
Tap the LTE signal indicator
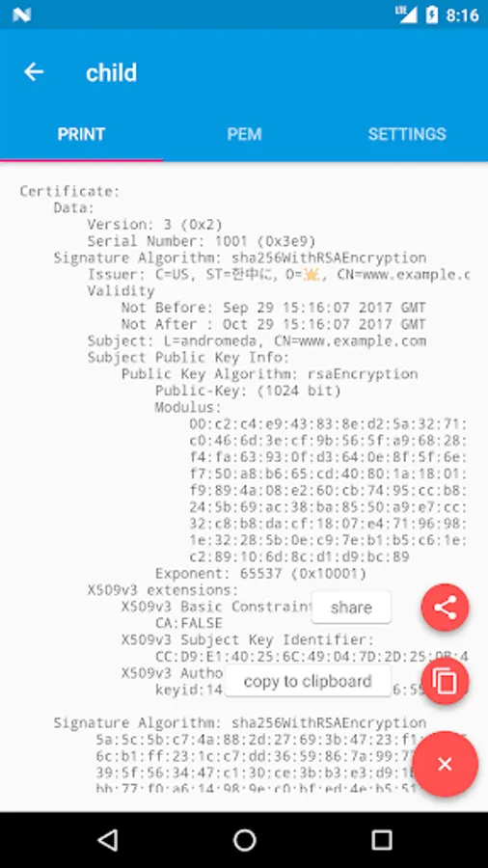tap(406, 14)
